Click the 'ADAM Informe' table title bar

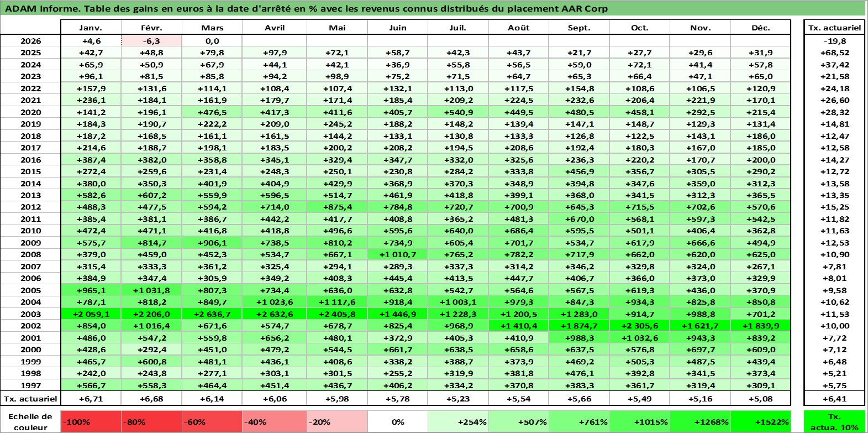click(x=434, y=8)
